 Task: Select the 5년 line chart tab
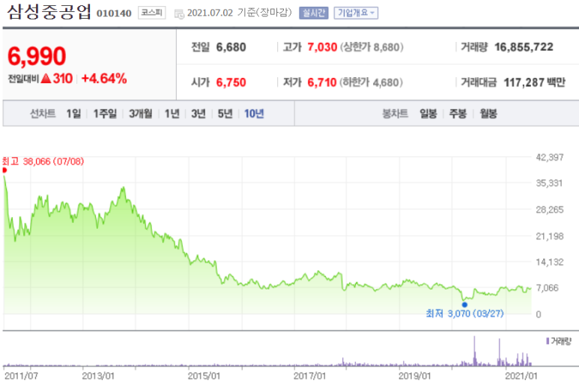point(225,114)
